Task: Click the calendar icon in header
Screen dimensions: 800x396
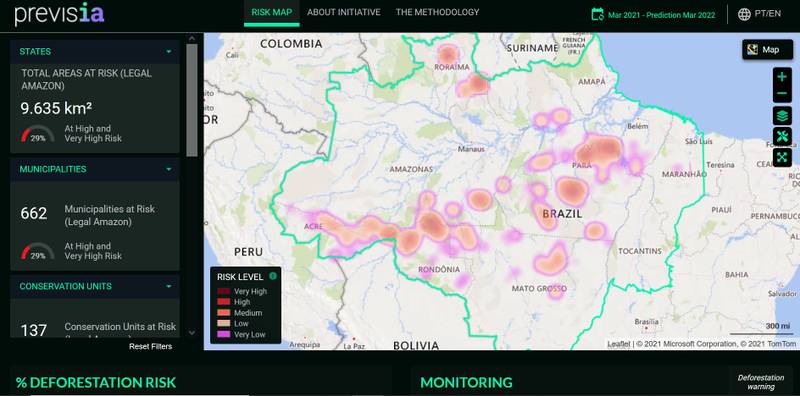Action: click(597, 14)
